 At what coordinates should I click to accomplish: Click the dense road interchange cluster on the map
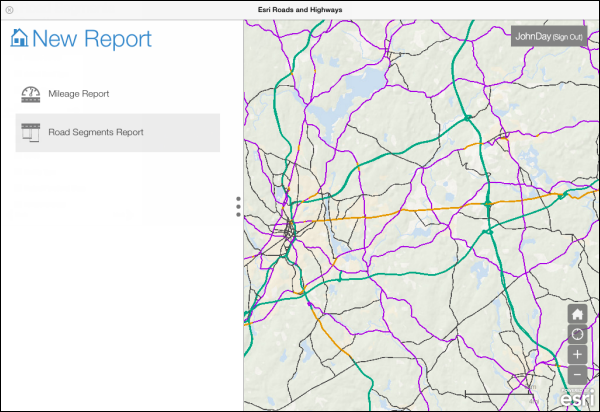click(289, 233)
